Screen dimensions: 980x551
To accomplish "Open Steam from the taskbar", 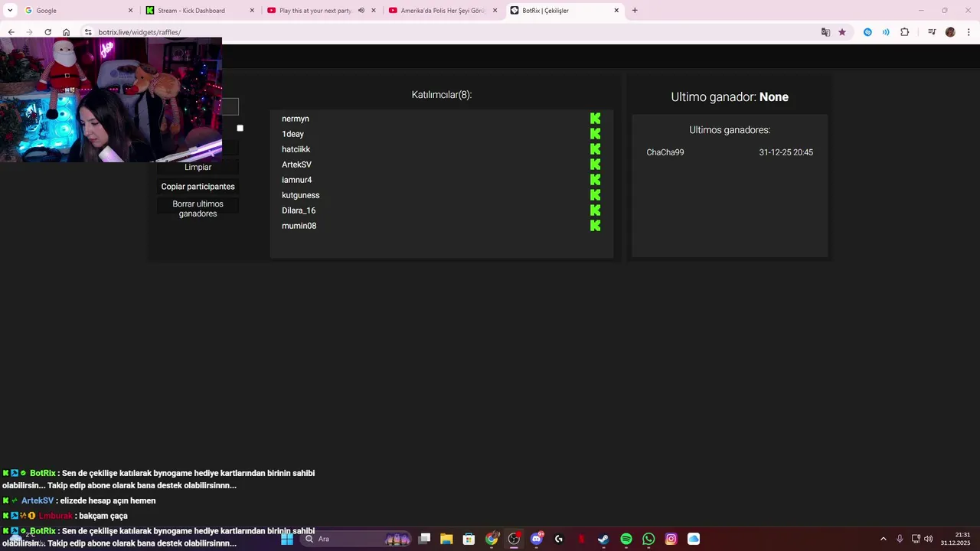I will point(603,539).
